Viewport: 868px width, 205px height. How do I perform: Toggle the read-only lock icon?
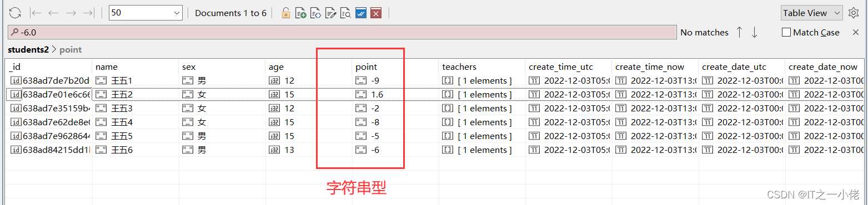tap(286, 13)
